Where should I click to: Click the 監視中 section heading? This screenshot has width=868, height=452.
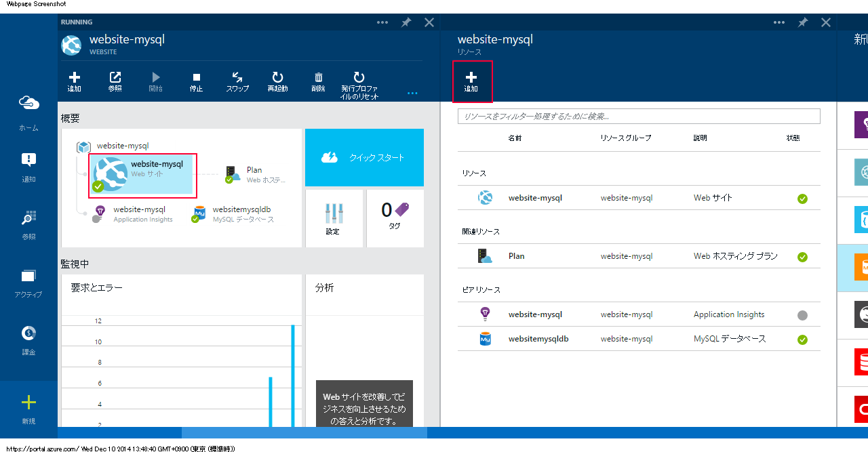(x=75, y=264)
